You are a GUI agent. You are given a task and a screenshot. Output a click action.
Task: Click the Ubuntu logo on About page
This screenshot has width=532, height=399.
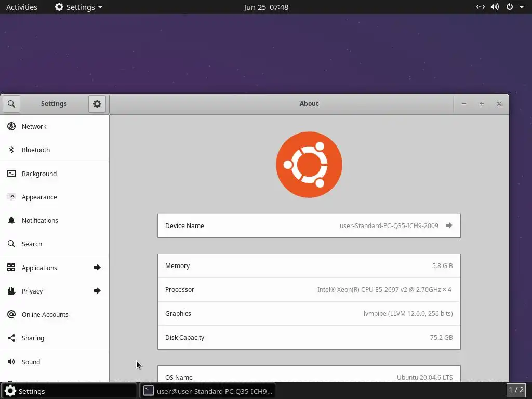(x=309, y=165)
